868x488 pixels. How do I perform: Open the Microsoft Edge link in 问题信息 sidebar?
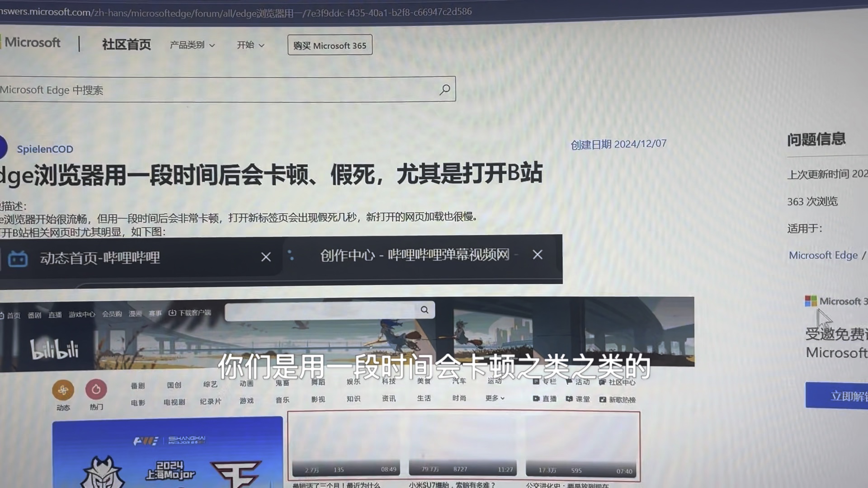tap(823, 255)
